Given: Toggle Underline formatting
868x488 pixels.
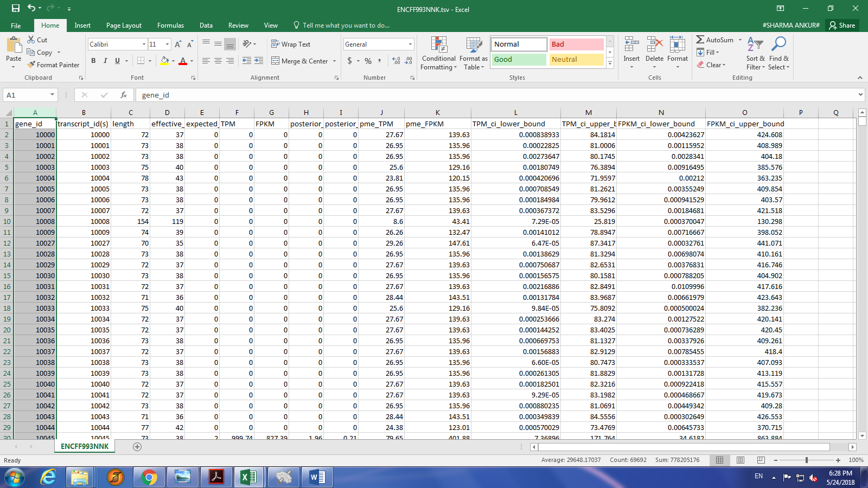Looking at the screenshot, I should point(117,61).
